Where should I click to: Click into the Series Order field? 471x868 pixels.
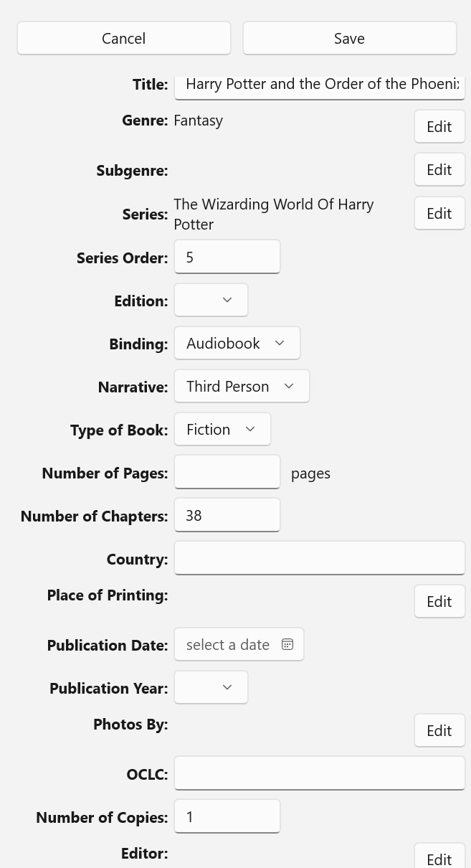pos(227,257)
